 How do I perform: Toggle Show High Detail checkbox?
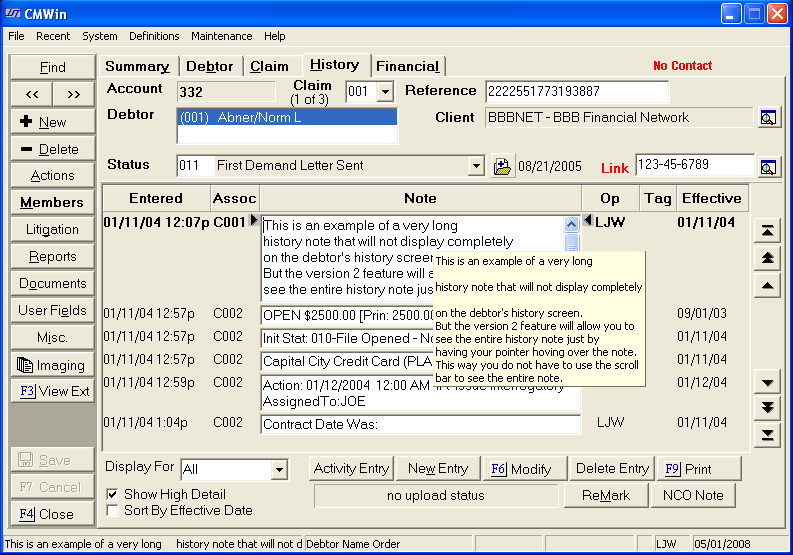pos(113,494)
